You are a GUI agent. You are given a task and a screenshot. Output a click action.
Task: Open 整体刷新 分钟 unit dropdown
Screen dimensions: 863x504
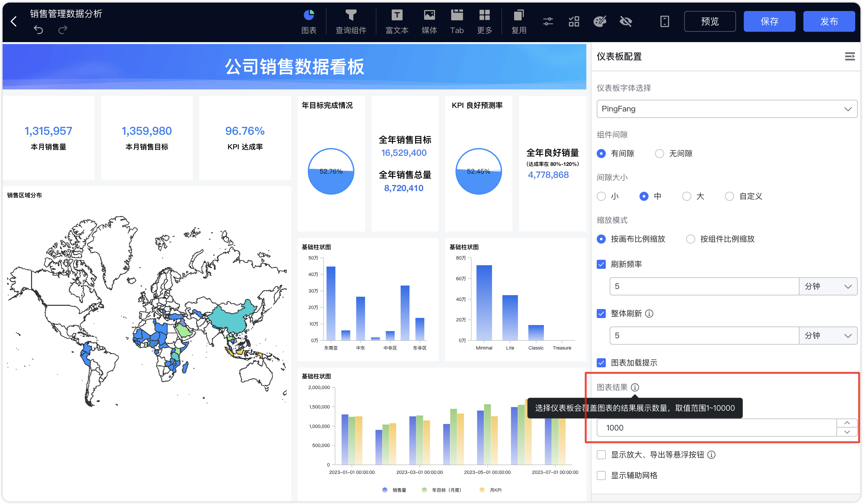click(828, 336)
